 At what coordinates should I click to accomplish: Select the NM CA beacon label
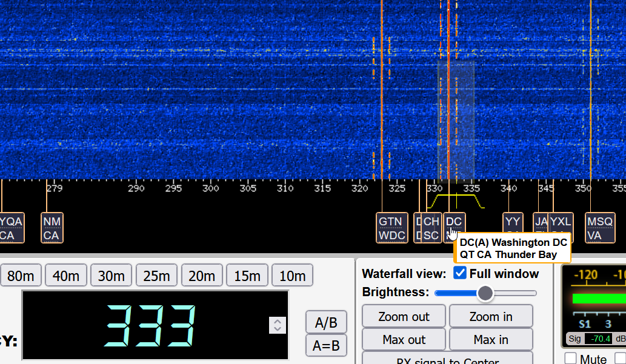pyautogui.click(x=52, y=228)
